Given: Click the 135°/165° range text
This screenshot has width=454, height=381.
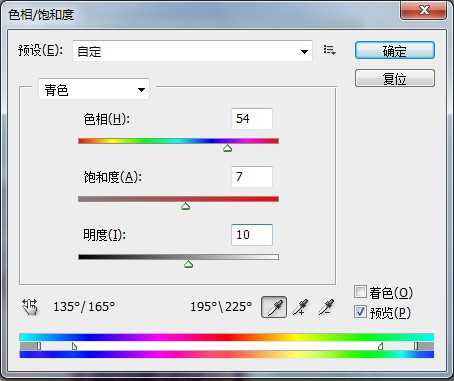Looking at the screenshot, I should 84,306.
